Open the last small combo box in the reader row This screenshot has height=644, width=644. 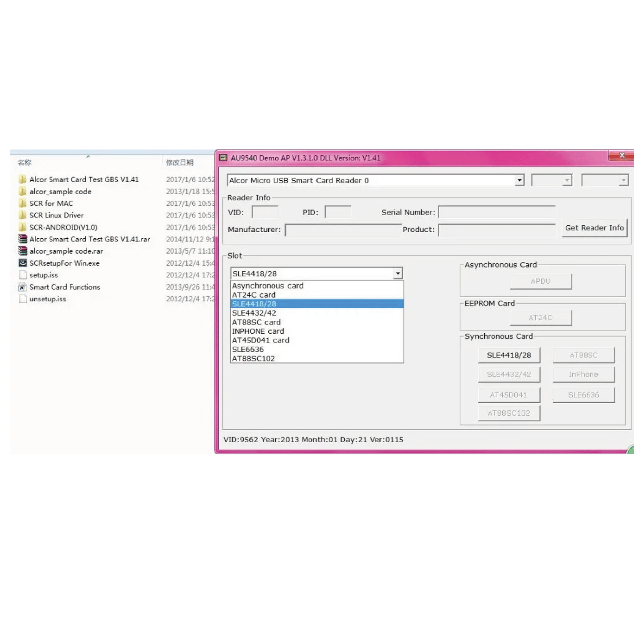click(605, 180)
